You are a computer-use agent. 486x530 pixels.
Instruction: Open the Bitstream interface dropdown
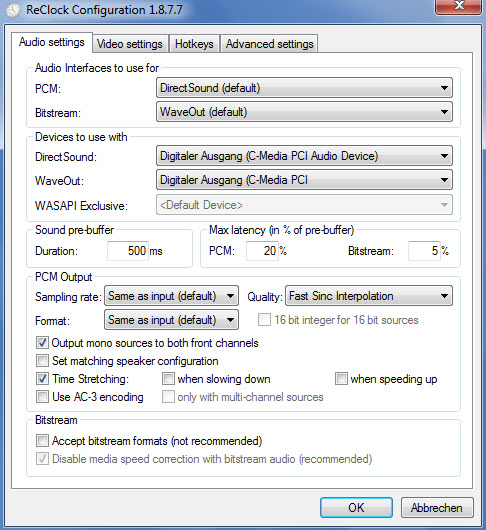(x=304, y=112)
